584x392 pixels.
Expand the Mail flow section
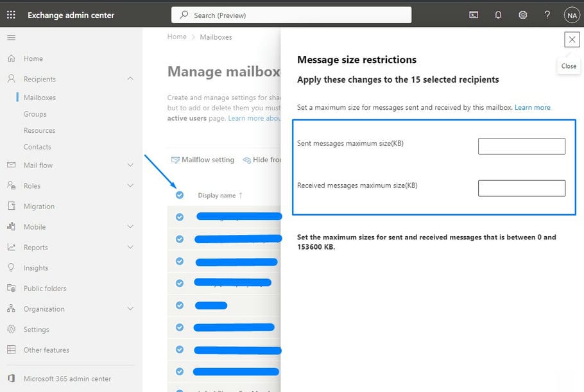pyautogui.click(x=130, y=165)
